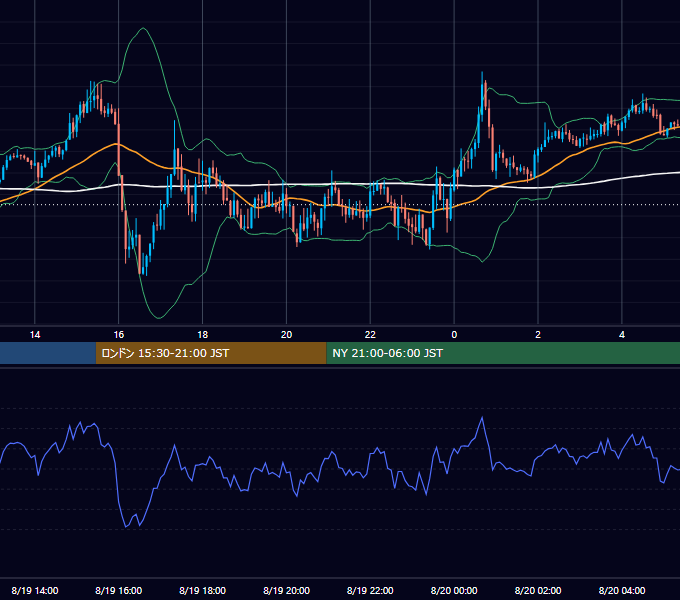Click the 8/19 22:00 time label

point(370,590)
